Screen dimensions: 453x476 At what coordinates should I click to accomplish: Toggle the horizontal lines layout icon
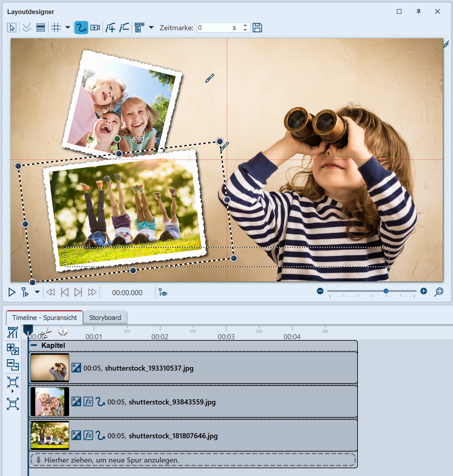tap(41, 28)
